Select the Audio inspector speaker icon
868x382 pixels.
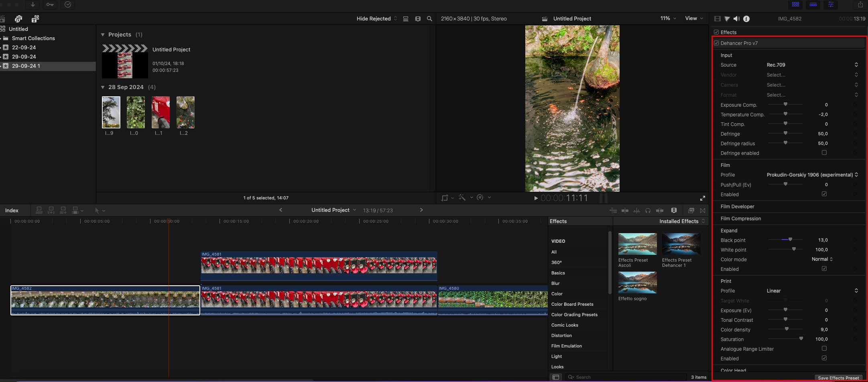coord(737,18)
